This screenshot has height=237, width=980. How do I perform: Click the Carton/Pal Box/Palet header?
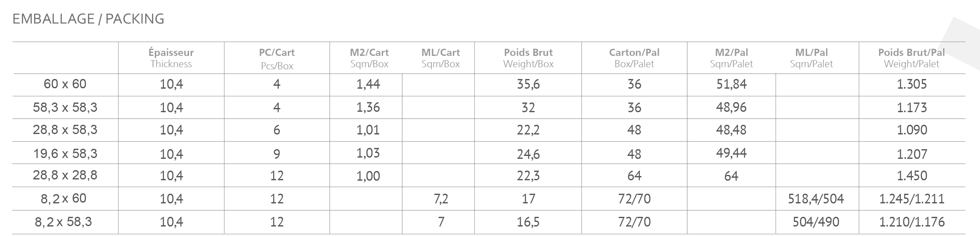click(634, 58)
